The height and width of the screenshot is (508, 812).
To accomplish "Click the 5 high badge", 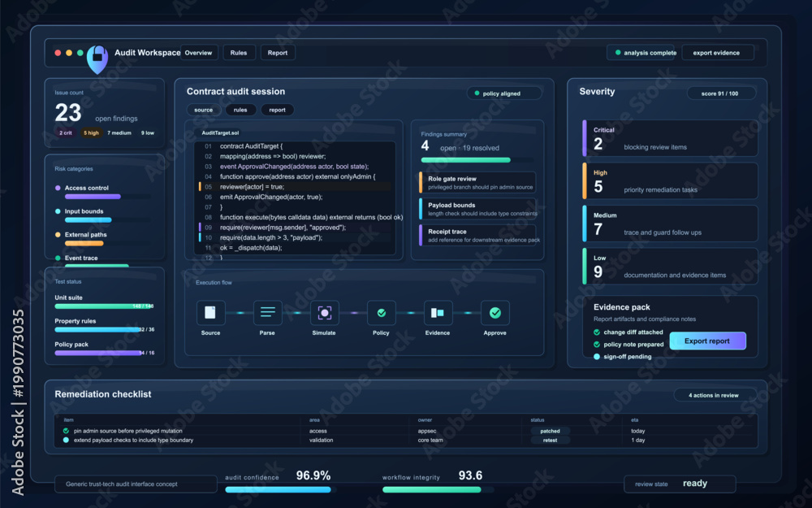I will 91,133.
